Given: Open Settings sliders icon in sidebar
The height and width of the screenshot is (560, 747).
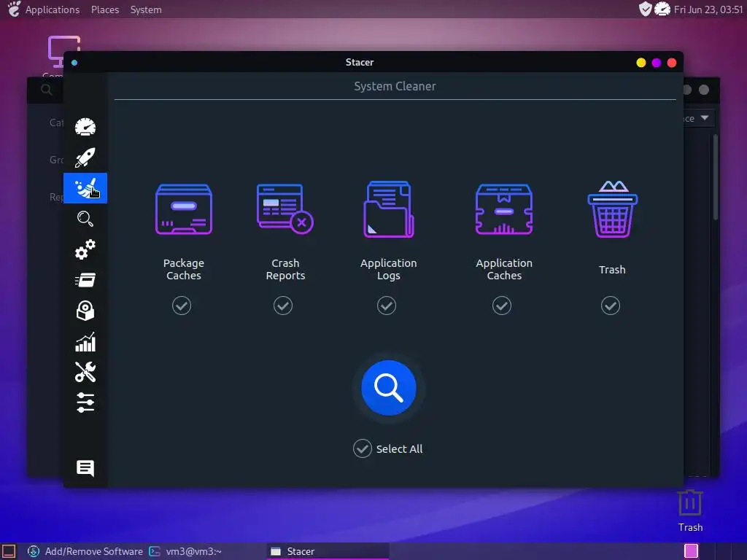Looking at the screenshot, I should pyautogui.click(x=85, y=402).
